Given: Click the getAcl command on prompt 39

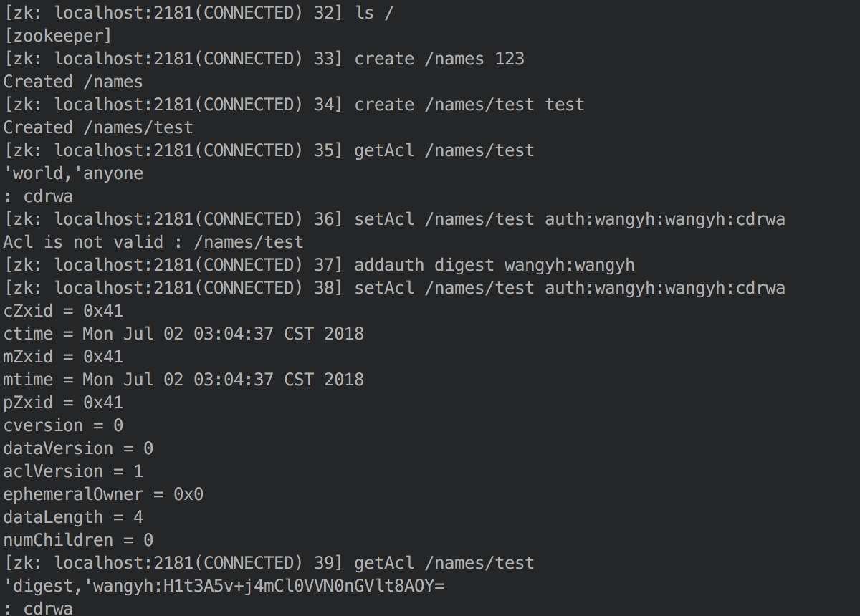Looking at the screenshot, I should pos(444,563).
